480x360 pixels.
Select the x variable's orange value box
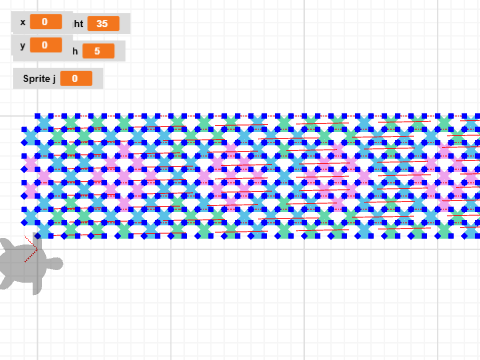pyautogui.click(x=46, y=22)
